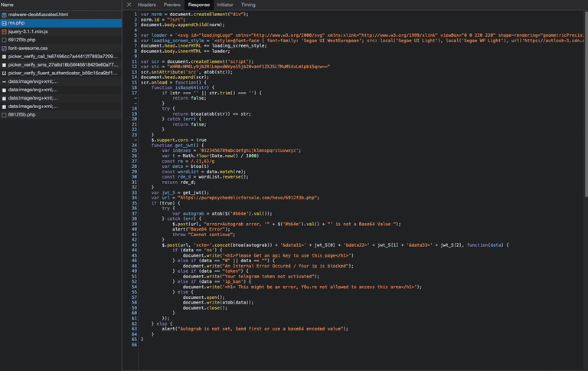Select the font-awesome.css request name
Screen dimensions: 588x371
pos(28,48)
